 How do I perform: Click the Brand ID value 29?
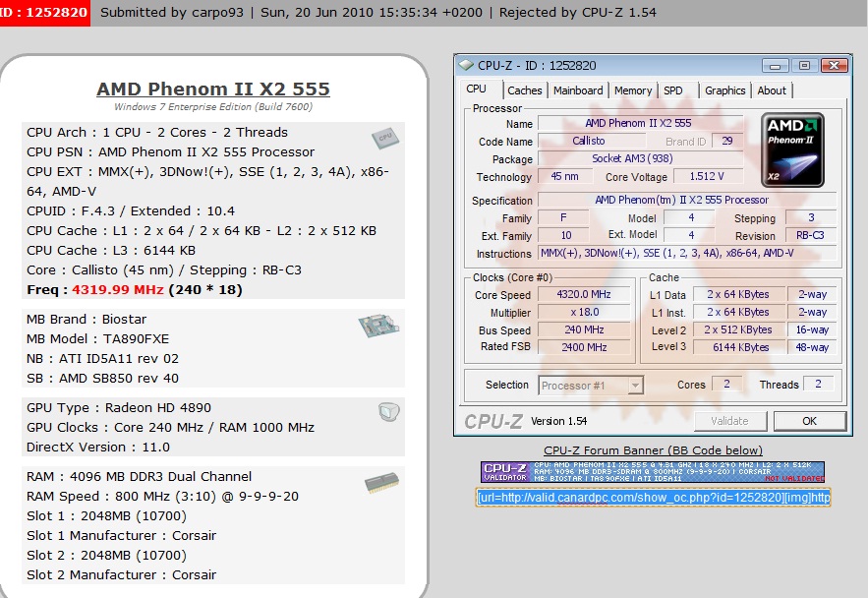(x=727, y=141)
